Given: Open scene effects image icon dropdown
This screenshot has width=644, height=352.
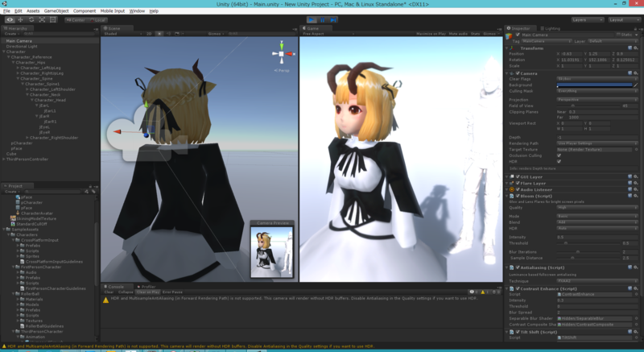Looking at the screenshot, I should (177, 34).
